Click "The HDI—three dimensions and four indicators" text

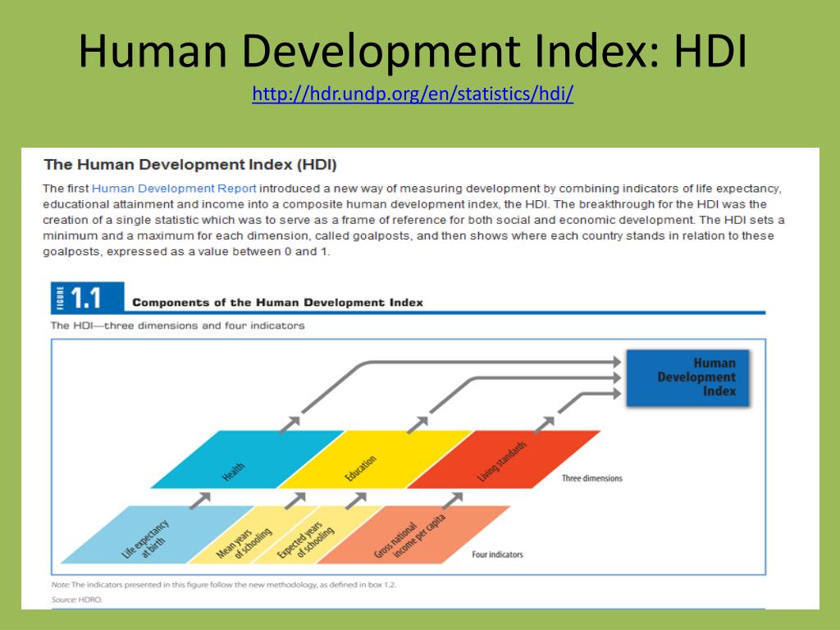[177, 326]
